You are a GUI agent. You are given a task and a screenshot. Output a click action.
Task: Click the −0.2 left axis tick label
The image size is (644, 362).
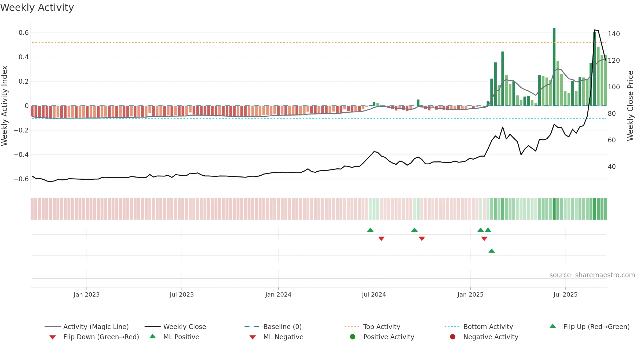tap(21, 130)
